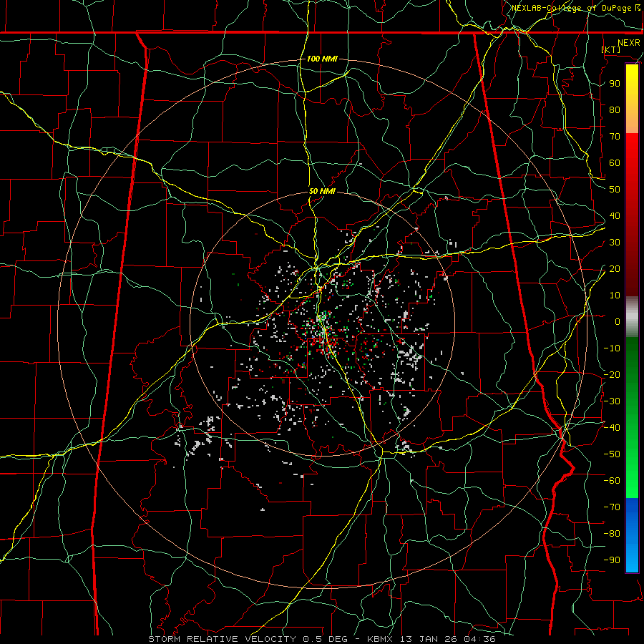Screen dimensions: 644x644
Task: Click the Storm Relative Velocity caption at bottom
Action: tap(321, 639)
